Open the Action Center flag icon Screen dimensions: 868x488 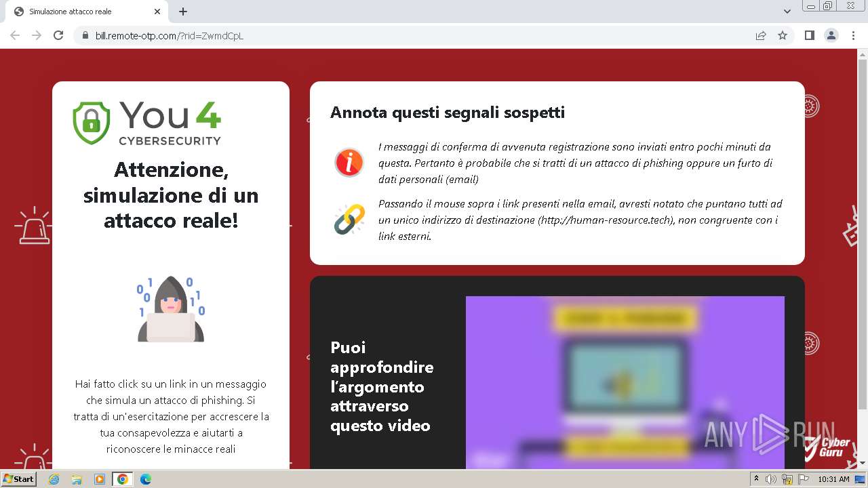804,479
